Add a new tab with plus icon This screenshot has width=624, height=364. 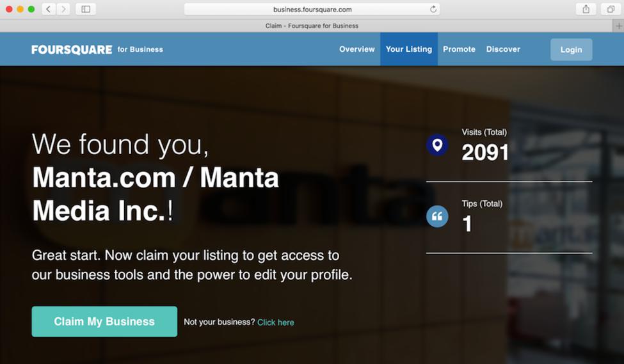pyautogui.click(x=618, y=26)
